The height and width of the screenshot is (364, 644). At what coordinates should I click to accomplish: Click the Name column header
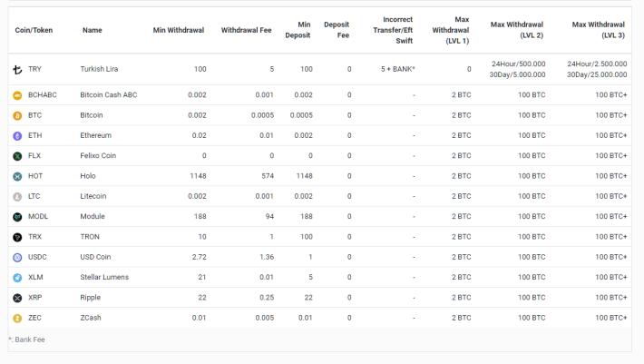pos(92,30)
